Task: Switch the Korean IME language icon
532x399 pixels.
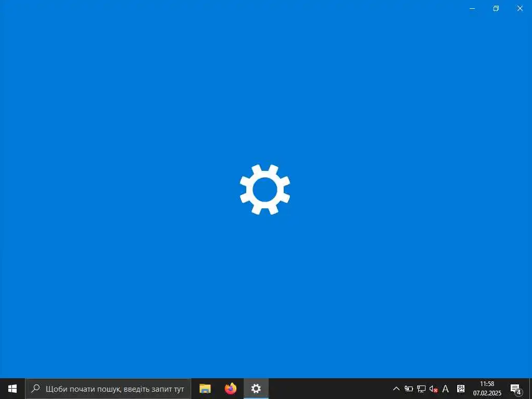Action: click(461, 389)
